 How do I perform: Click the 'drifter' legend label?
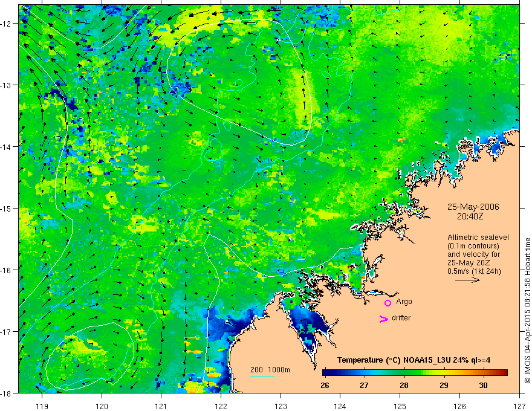click(401, 318)
